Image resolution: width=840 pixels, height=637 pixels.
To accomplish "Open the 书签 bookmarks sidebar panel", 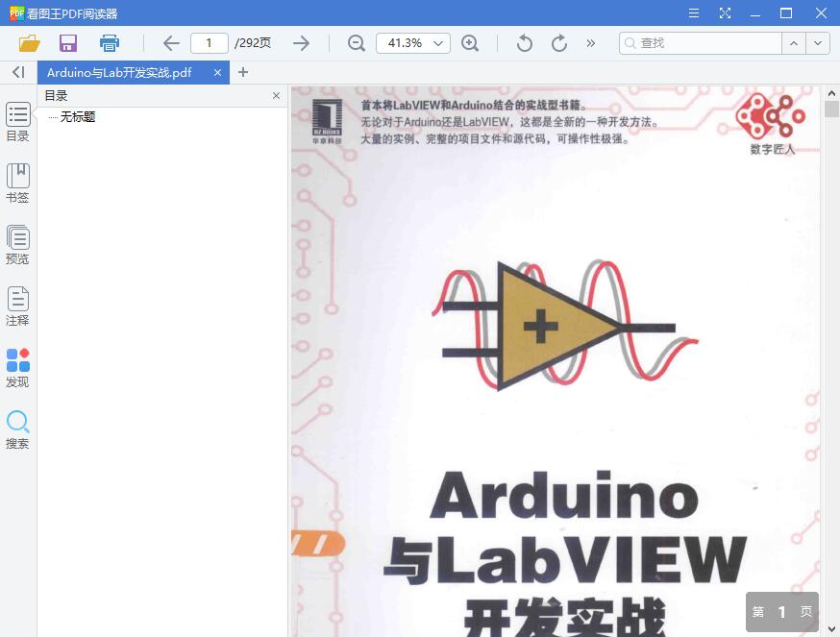I will (x=17, y=184).
